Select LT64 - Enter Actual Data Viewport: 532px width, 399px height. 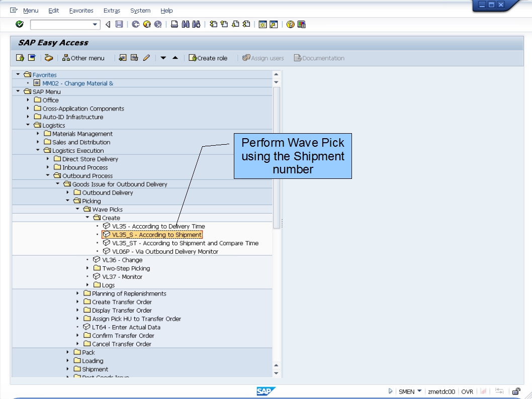pos(122,327)
